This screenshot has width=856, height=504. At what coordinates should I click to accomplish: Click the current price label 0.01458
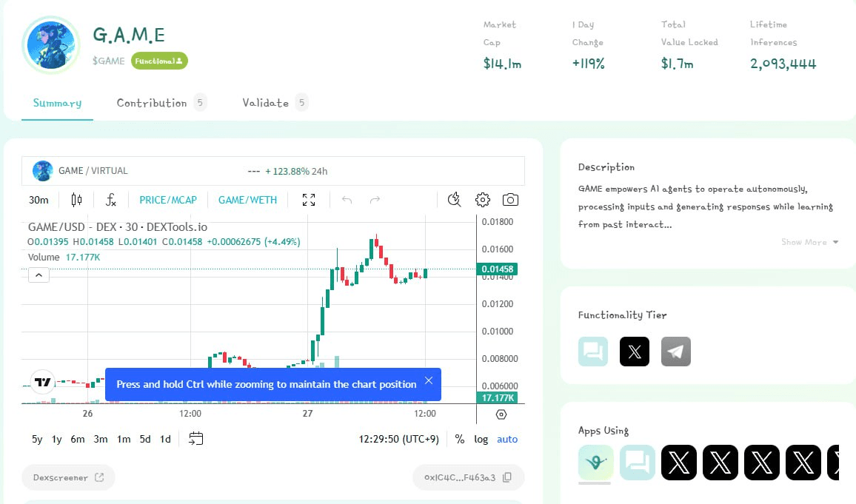coord(497,269)
